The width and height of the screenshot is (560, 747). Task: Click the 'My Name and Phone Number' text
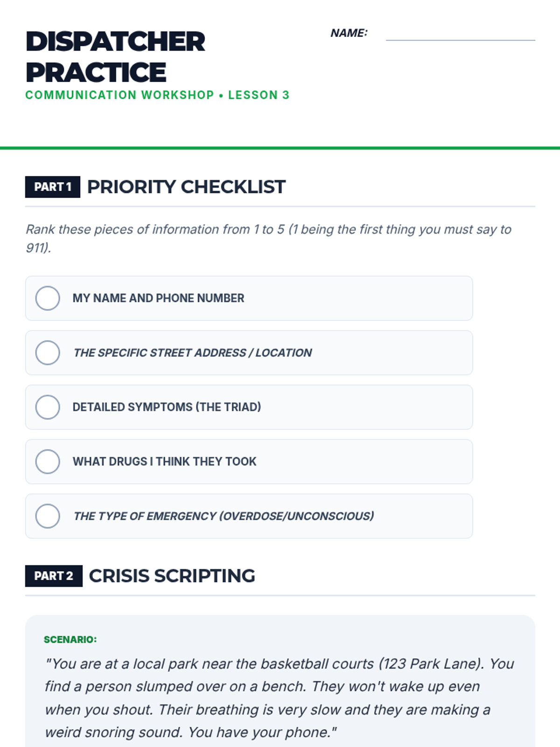coord(158,298)
